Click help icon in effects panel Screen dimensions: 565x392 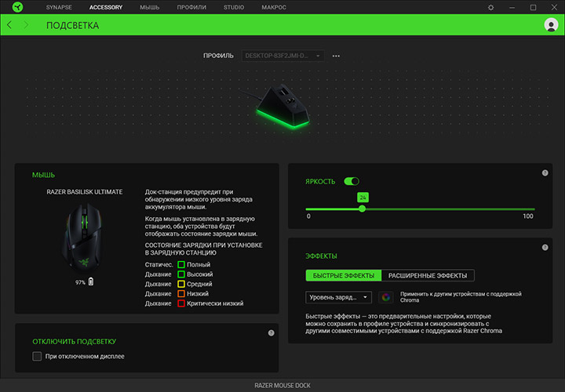545,247
